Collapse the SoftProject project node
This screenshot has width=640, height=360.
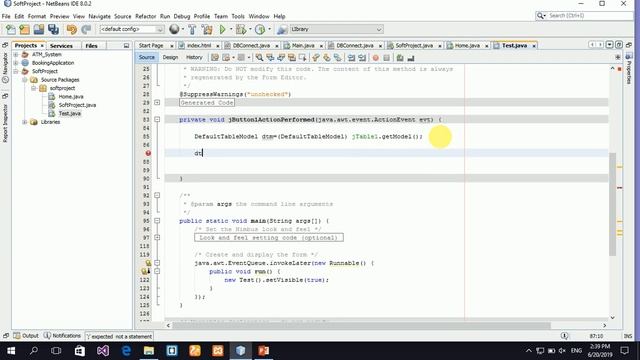[x=16, y=71]
